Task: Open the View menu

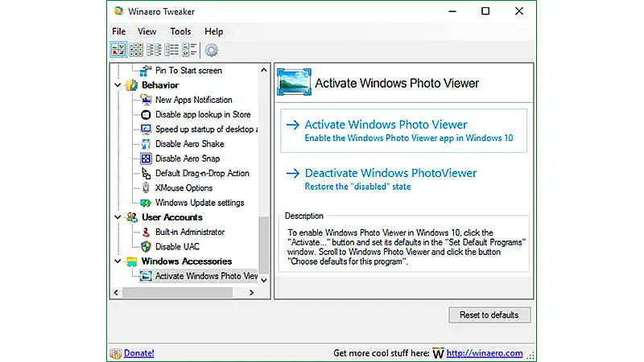Action: (x=147, y=31)
